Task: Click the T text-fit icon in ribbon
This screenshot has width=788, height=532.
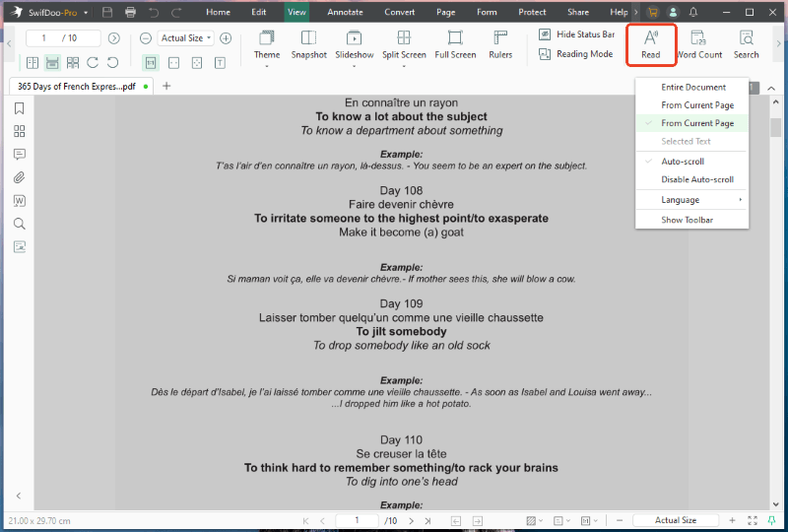Action: coord(220,62)
